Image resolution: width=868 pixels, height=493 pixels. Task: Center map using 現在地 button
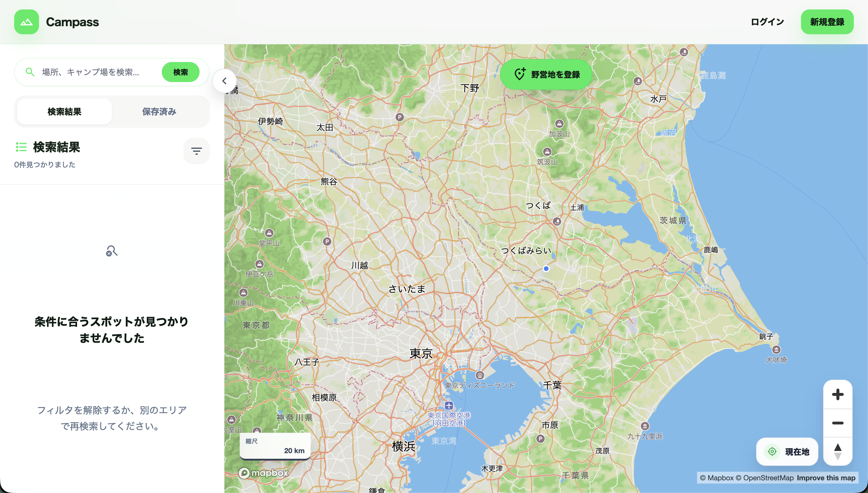click(787, 452)
